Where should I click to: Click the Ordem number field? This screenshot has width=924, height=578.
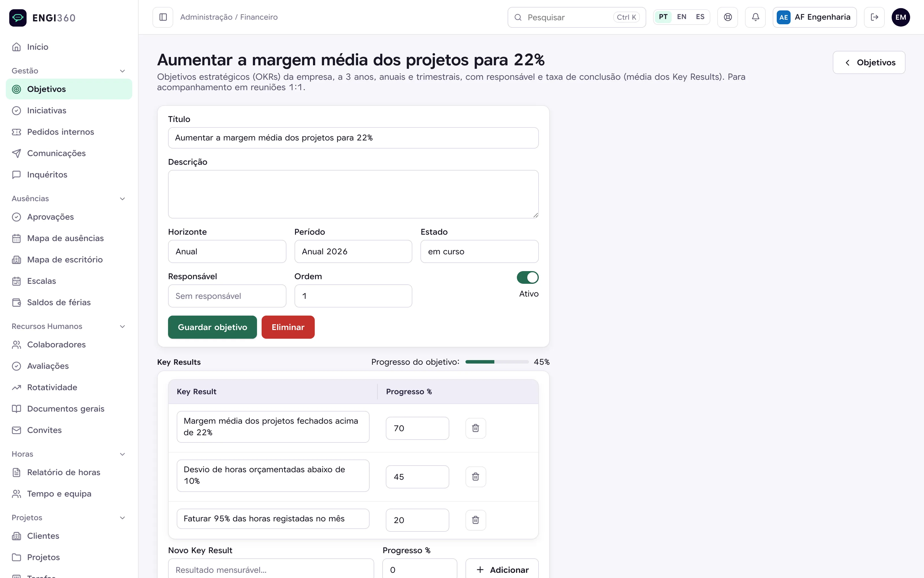click(353, 296)
